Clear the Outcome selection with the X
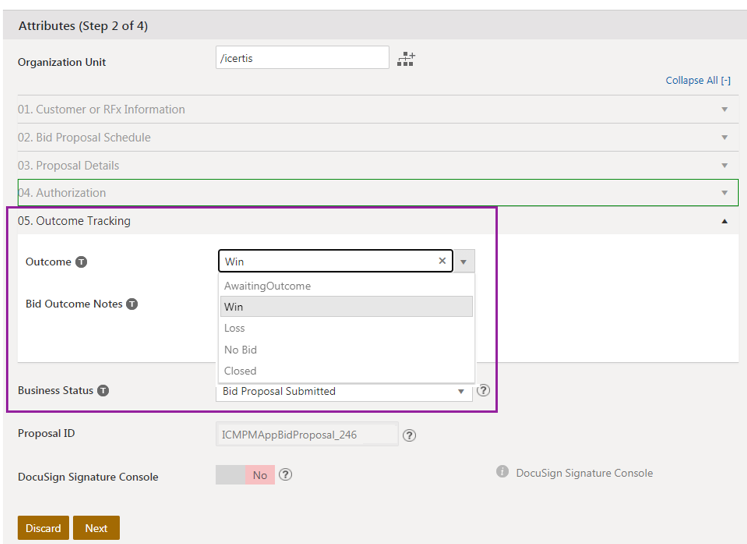Screen dimensions: 747x544 coord(442,261)
